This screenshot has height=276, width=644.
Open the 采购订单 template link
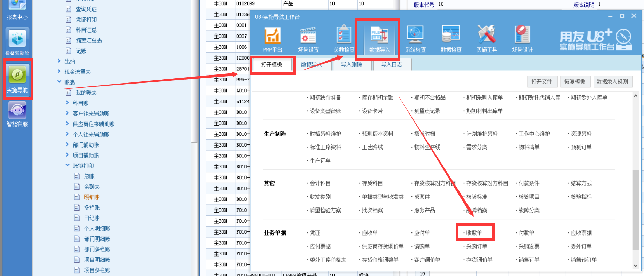coord(477,246)
